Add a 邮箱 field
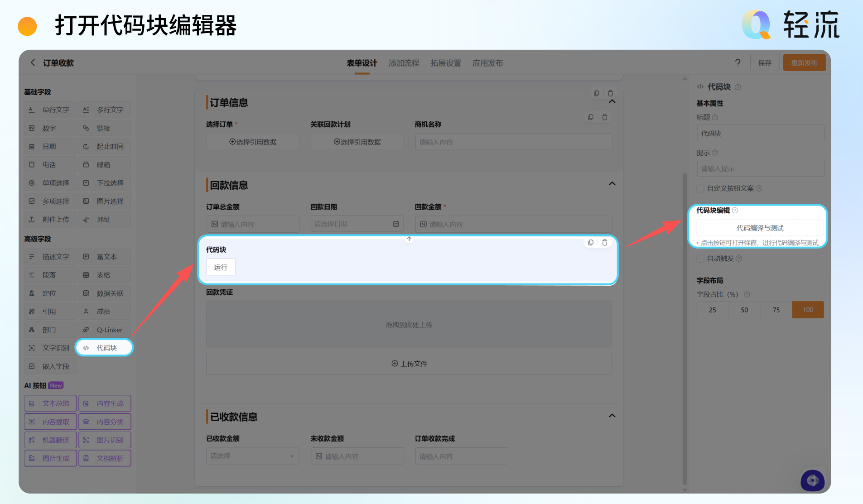The image size is (863, 504). 105,165
